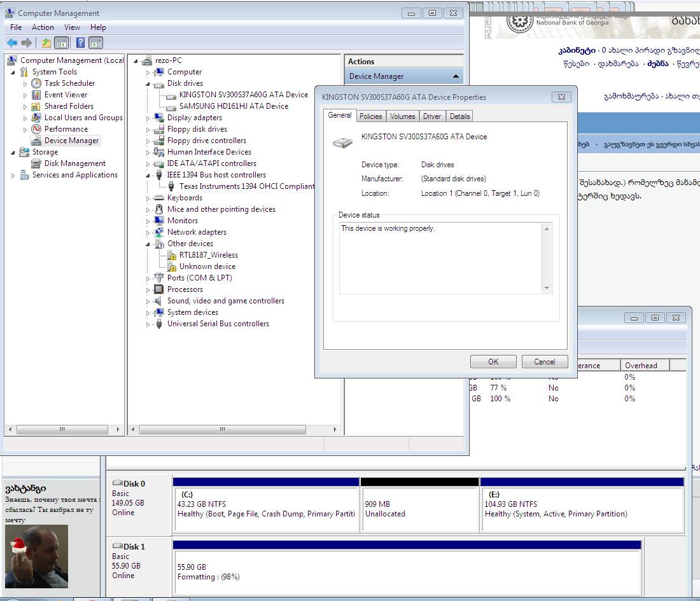The width and height of the screenshot is (700, 601).
Task: Click the console tree horizontal scrollbar
Action: click(x=62, y=430)
